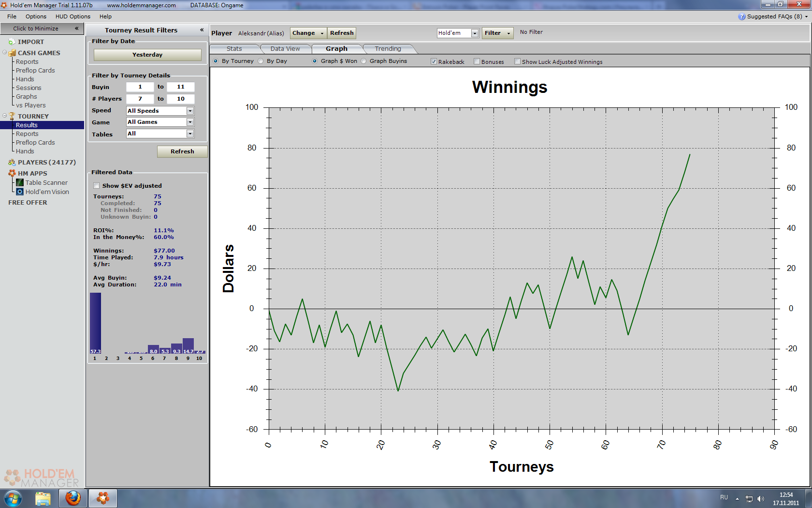Open the HUD Options menu
This screenshot has height=508, width=812.
(x=72, y=16)
